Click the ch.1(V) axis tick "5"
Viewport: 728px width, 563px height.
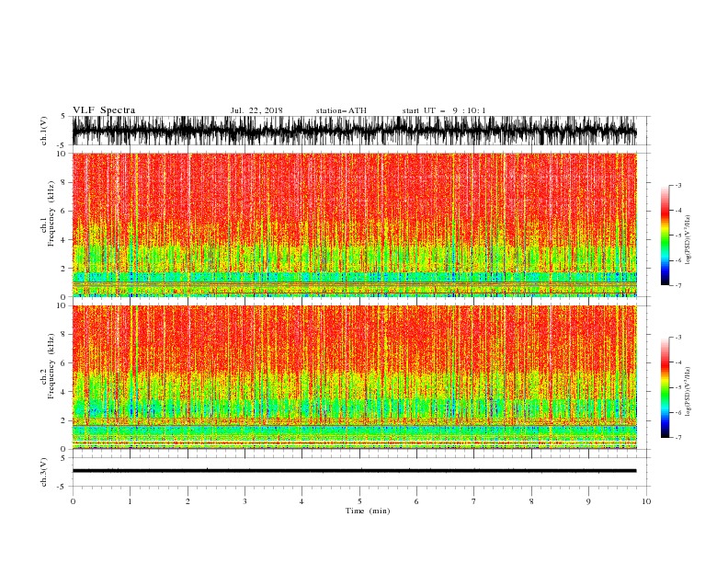tap(63, 117)
